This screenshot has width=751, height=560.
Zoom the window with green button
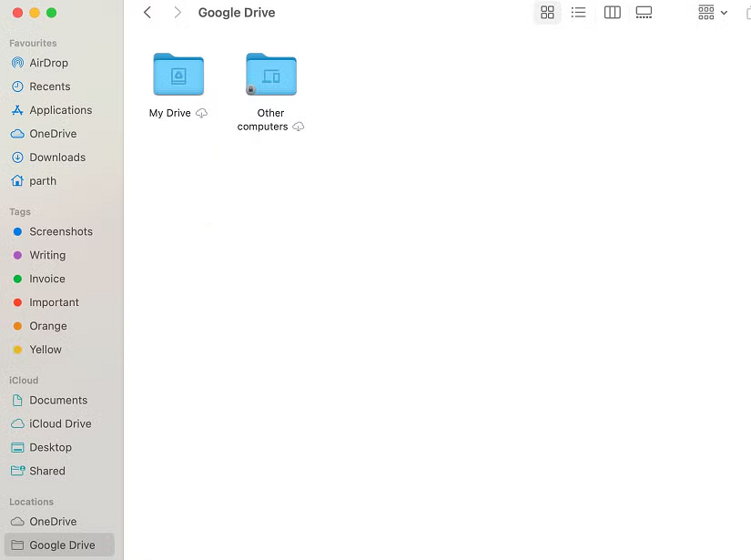51,13
